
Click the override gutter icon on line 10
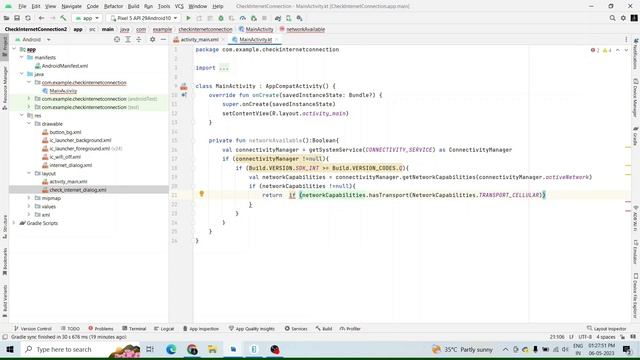click(184, 95)
